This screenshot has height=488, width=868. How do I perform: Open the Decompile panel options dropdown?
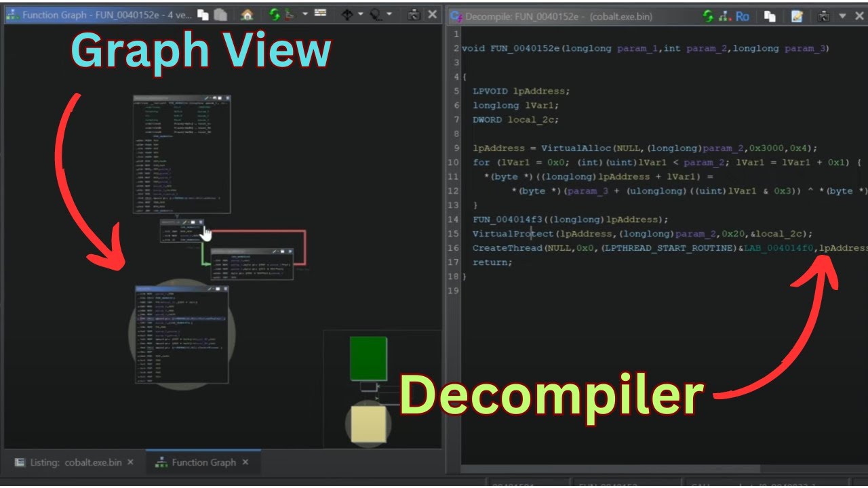tap(843, 16)
